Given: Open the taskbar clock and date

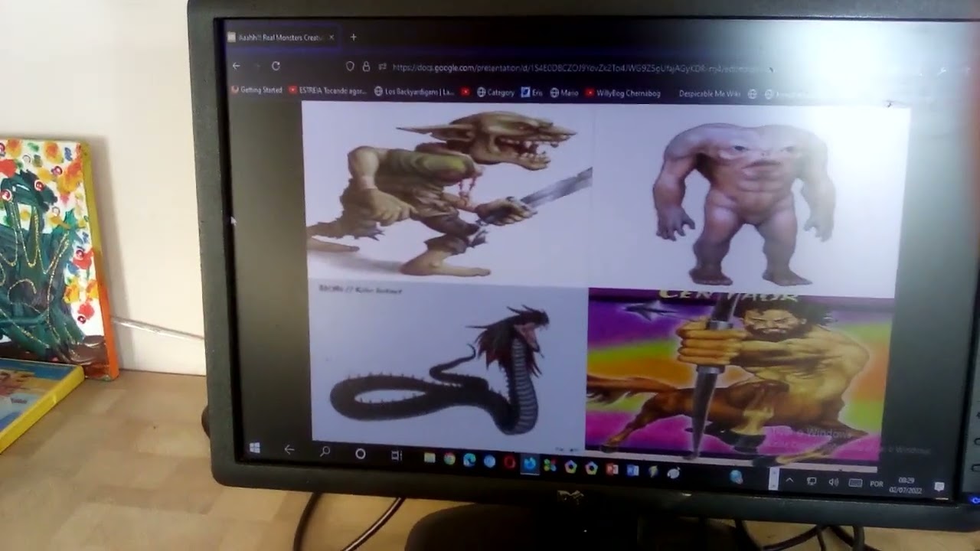Looking at the screenshot, I should tap(906, 485).
